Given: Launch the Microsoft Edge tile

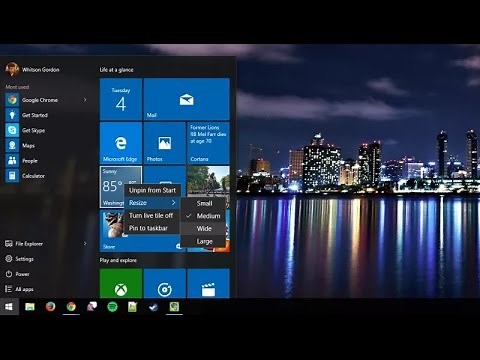Looking at the screenshot, I should coord(121,143).
